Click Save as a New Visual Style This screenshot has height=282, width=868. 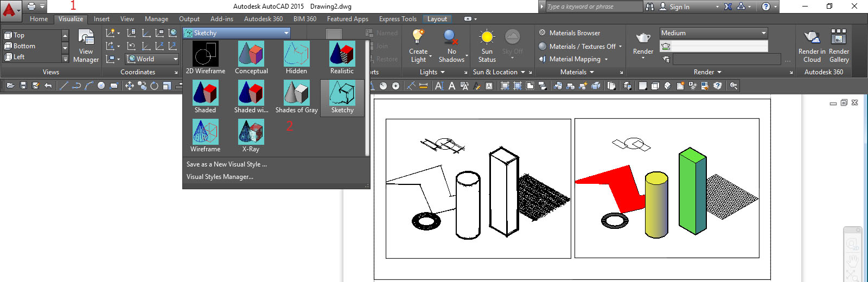point(227,164)
